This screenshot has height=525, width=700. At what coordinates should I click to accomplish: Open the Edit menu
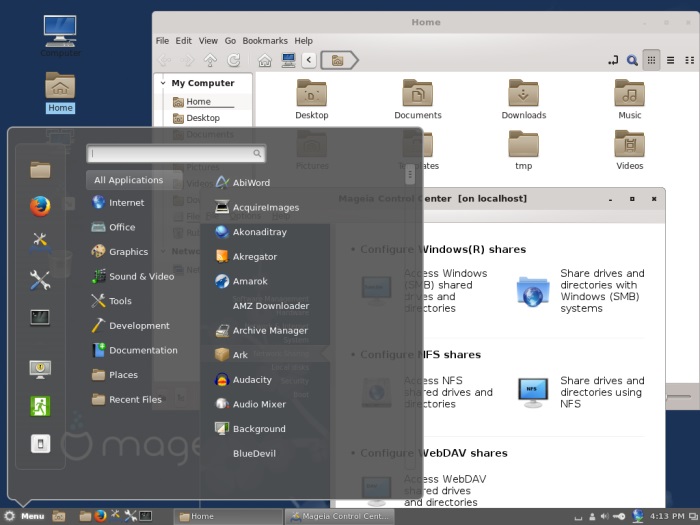tap(183, 41)
